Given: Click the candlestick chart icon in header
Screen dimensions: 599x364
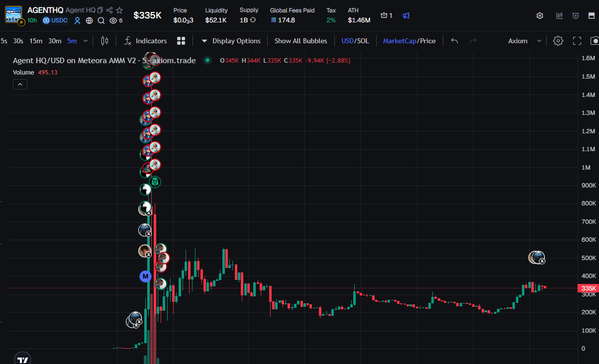Looking at the screenshot, I should tap(560, 15).
